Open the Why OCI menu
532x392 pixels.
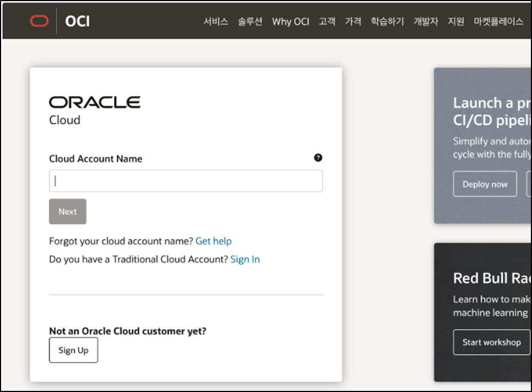pyautogui.click(x=291, y=21)
